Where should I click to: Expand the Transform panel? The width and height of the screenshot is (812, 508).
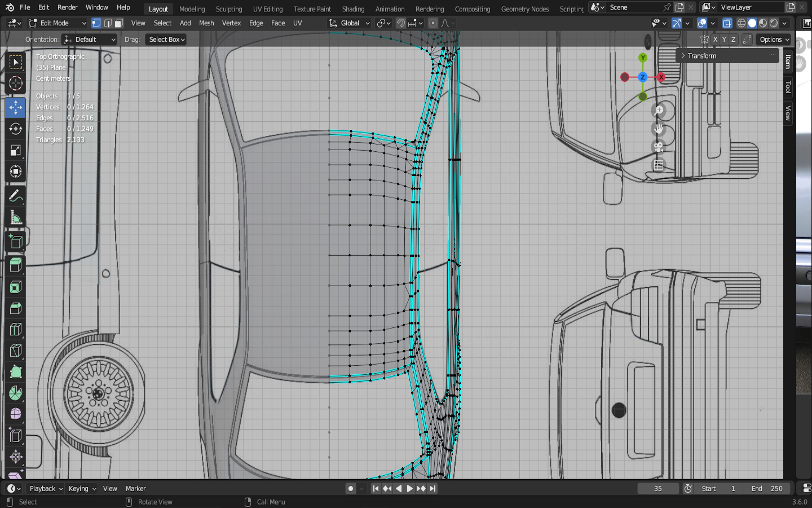(x=701, y=56)
